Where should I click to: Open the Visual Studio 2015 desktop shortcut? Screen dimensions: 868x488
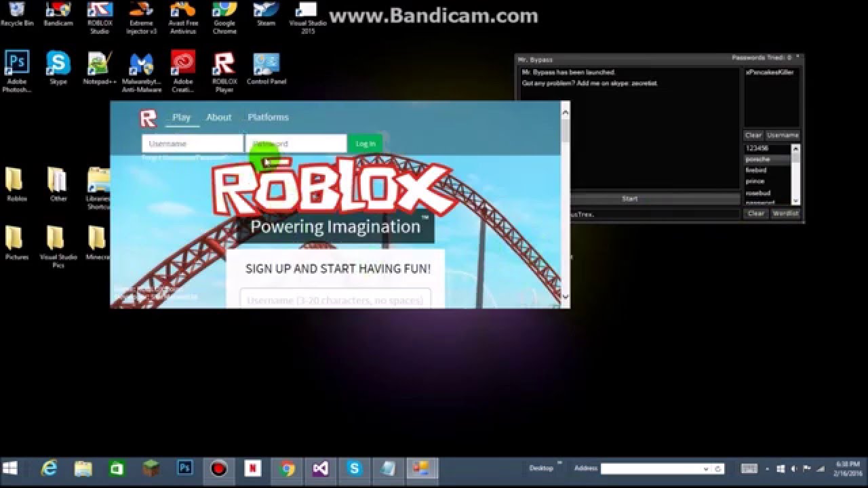pos(307,17)
